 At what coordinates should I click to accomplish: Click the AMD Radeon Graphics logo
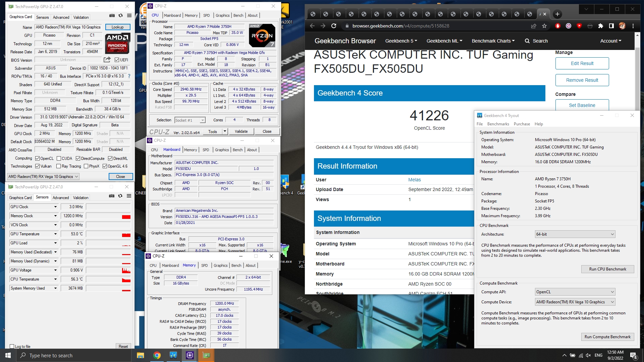(x=117, y=44)
